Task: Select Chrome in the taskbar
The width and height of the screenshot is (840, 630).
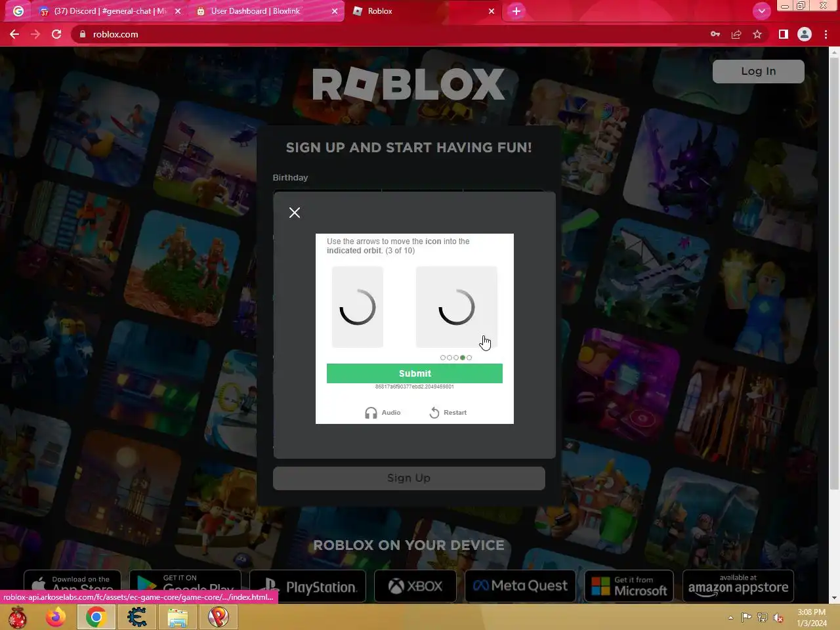Action: point(96,618)
